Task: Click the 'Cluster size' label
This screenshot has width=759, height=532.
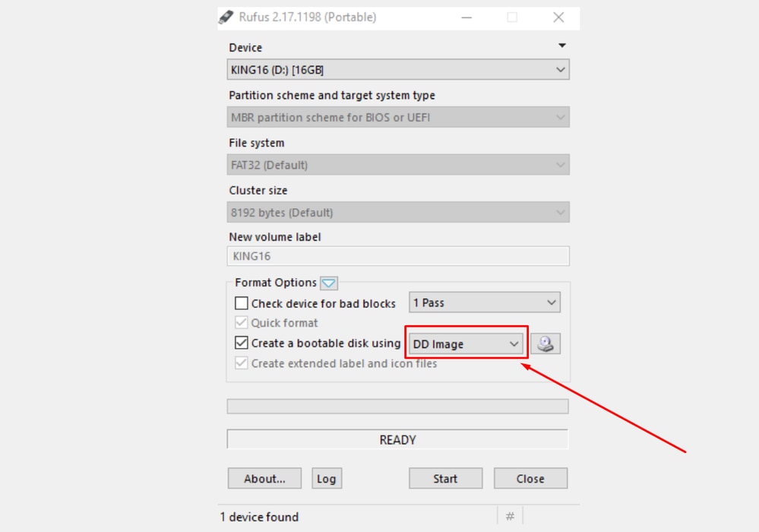Action: 258,190
